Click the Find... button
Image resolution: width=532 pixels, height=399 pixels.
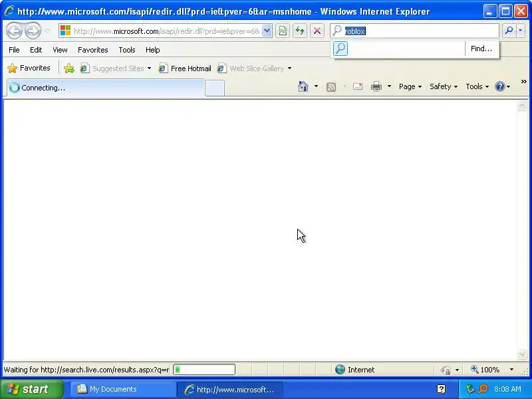(x=481, y=49)
